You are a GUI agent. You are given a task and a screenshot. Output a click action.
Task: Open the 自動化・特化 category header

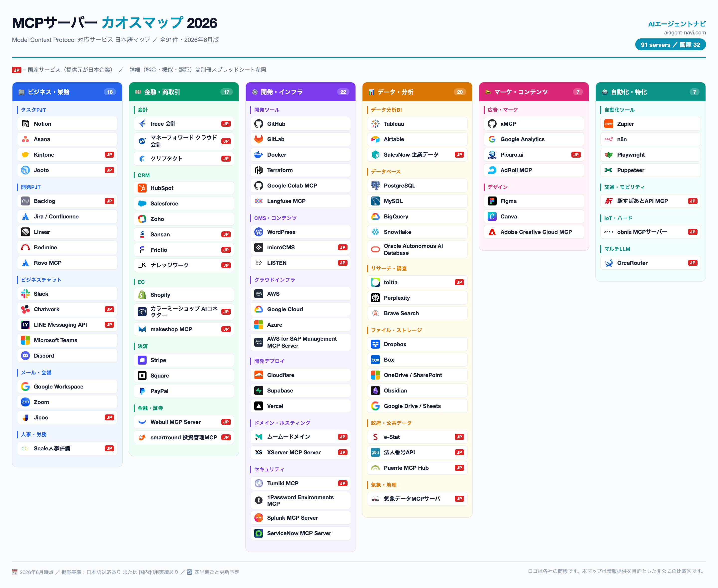pos(651,92)
